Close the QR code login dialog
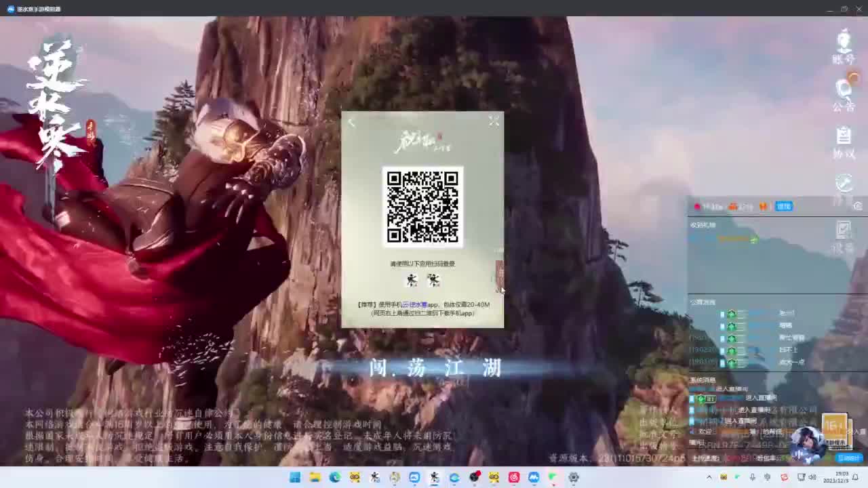 pyautogui.click(x=494, y=121)
